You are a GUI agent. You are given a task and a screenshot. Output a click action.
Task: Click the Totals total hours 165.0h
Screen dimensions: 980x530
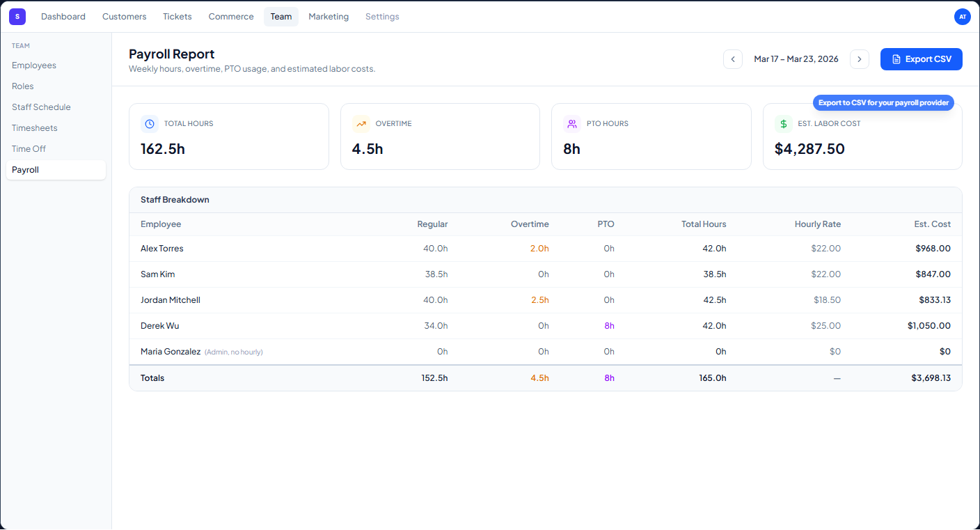click(712, 378)
